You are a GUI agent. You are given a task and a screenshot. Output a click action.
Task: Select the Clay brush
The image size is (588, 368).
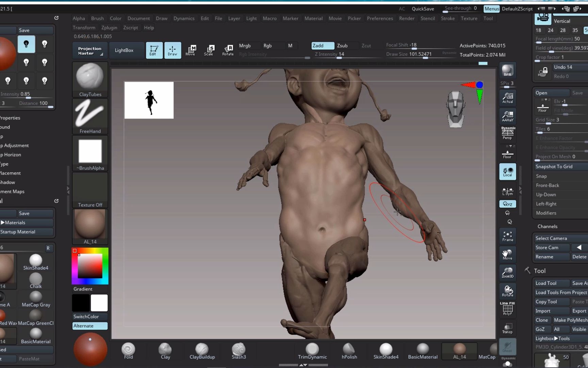point(165,351)
